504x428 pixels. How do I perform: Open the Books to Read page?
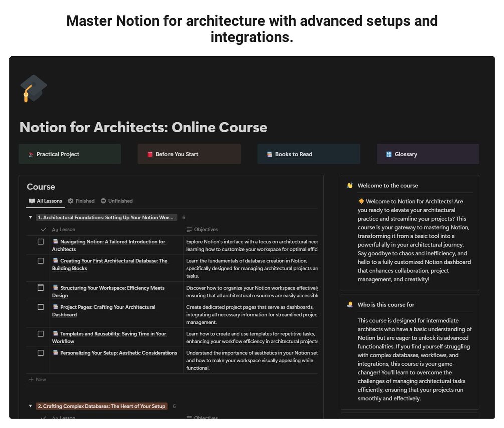pyautogui.click(x=308, y=154)
